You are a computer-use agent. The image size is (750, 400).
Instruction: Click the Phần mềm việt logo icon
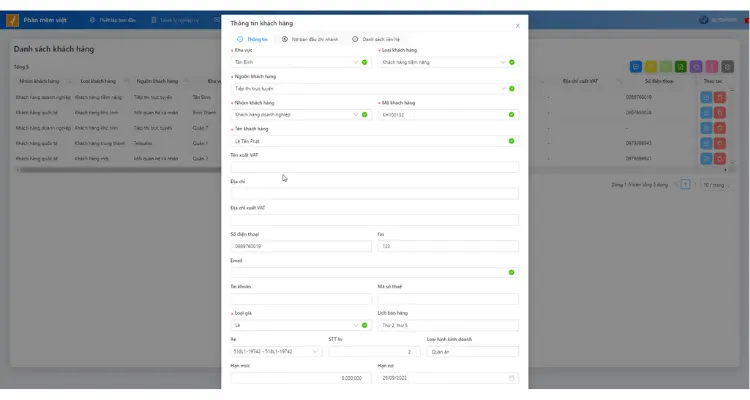click(x=12, y=20)
